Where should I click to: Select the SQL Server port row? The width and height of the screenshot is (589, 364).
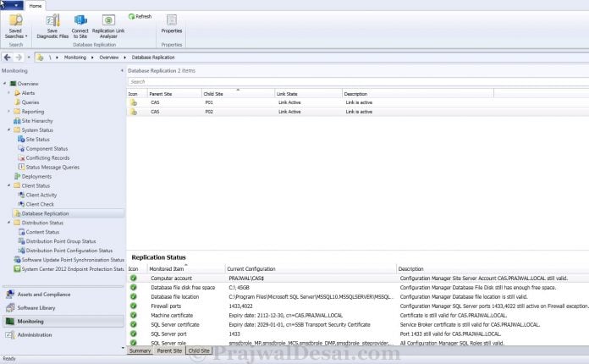[x=358, y=334]
